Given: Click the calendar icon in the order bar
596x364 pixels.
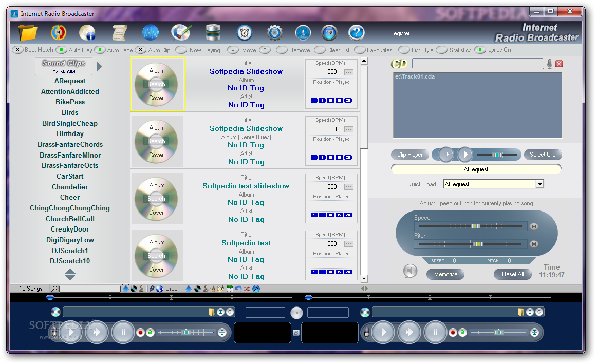Looking at the screenshot, I should [230, 289].
